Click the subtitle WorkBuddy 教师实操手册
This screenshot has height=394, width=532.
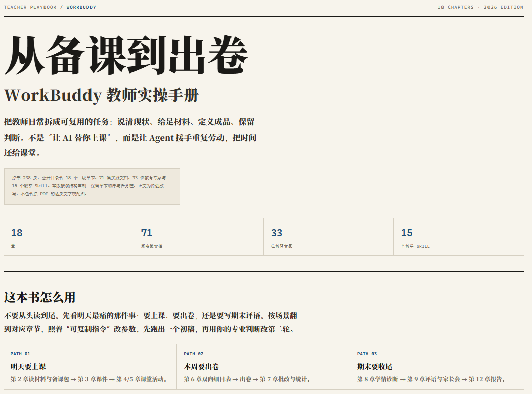pos(102,95)
